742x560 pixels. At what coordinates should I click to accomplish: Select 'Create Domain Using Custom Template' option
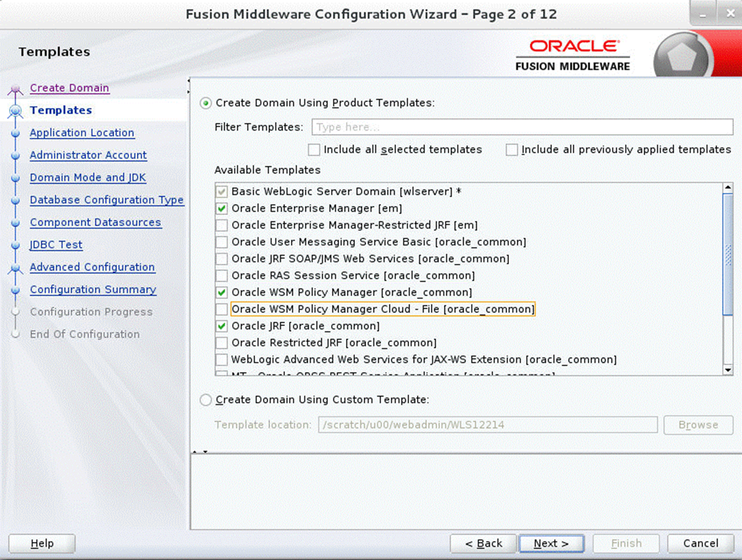205,400
